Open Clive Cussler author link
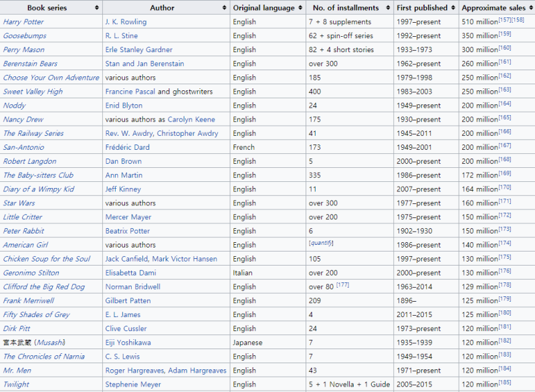Viewport: 535px width, 392px height. pyautogui.click(x=126, y=329)
